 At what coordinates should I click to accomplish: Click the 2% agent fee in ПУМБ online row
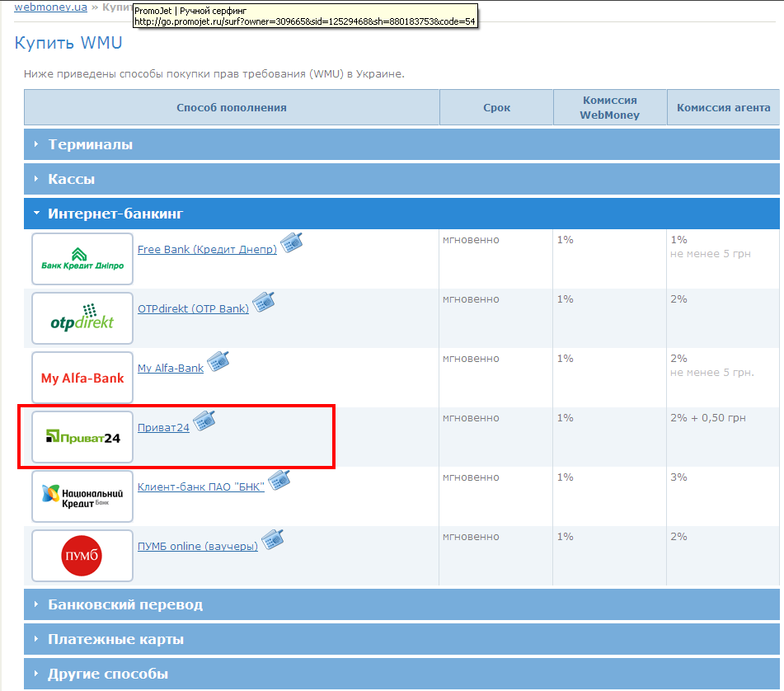pos(678,537)
